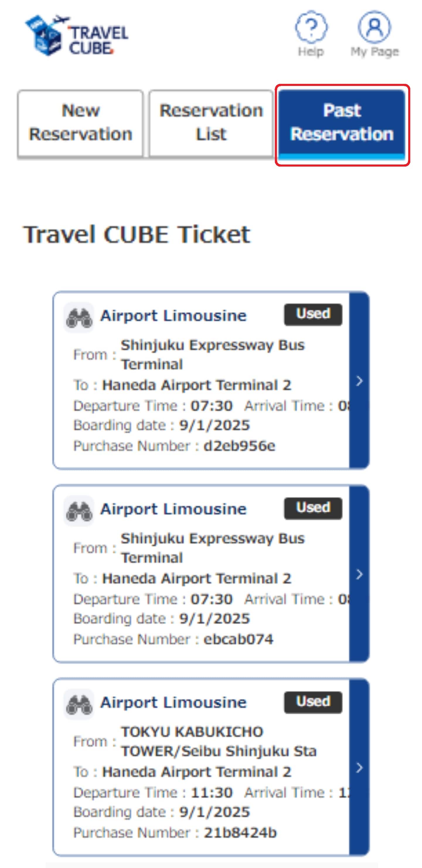Click binoculars icon on ticket 21b8424b
Image resolution: width=422 pixels, height=868 pixels.
79,704
